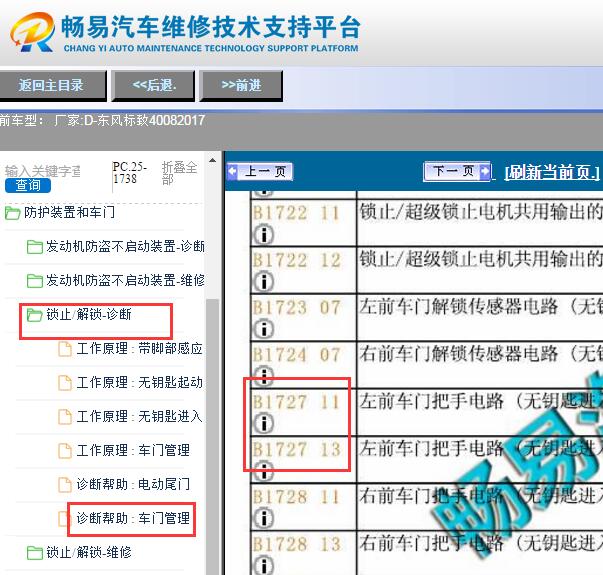Open info icon under B1724 07
603x575 pixels.
click(263, 376)
